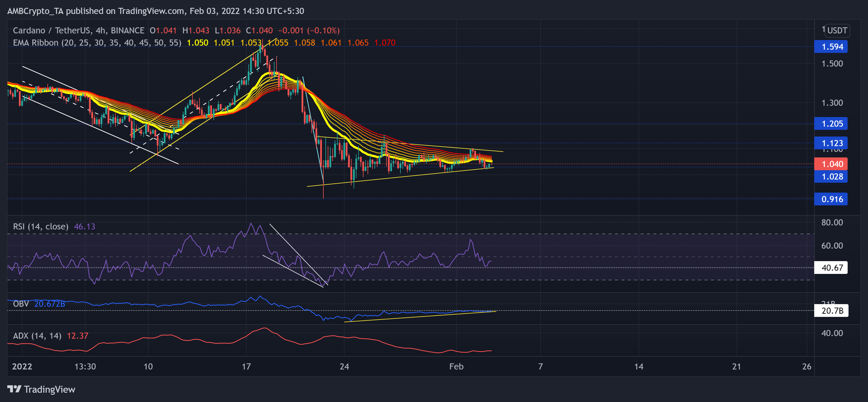Click the 0.916 price level label
868x402 pixels.
[x=830, y=199]
